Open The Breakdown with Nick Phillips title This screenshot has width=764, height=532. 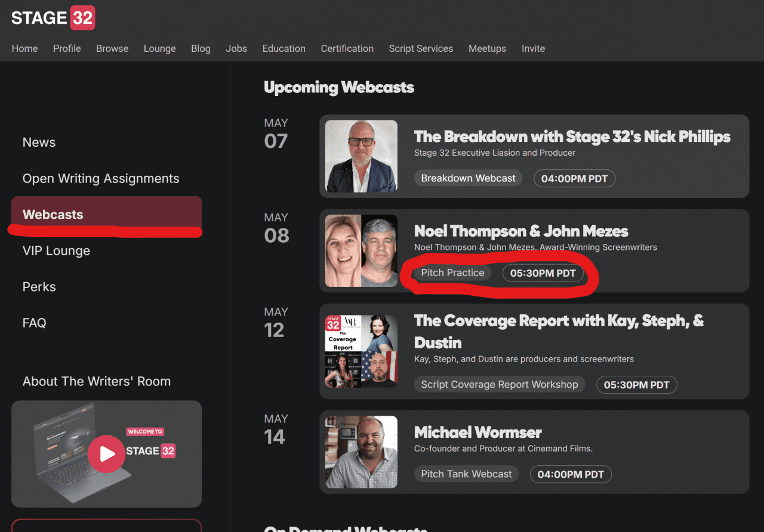tap(572, 137)
